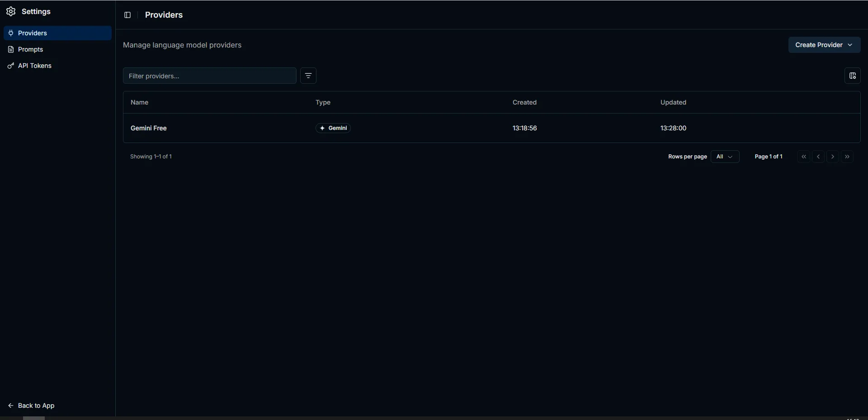The width and height of the screenshot is (868, 420).
Task: Open the Gemini Free provider row
Action: coord(492,128)
